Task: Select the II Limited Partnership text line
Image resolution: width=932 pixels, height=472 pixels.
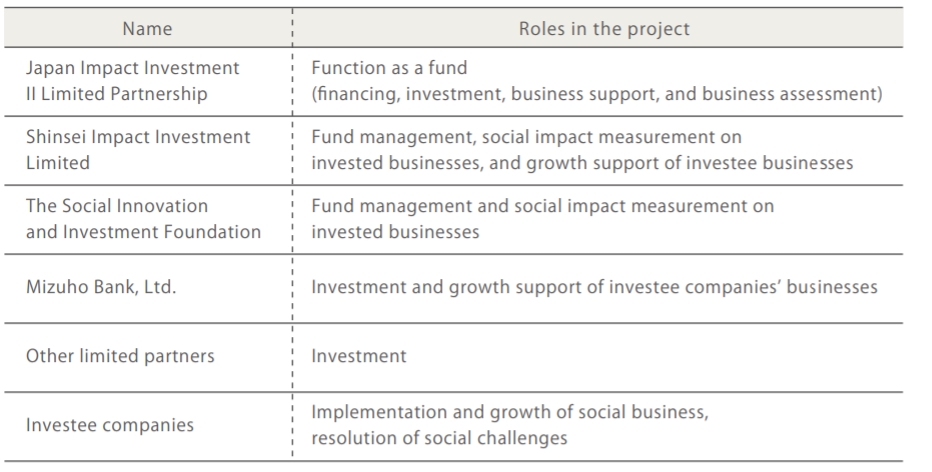Action: click(116, 94)
